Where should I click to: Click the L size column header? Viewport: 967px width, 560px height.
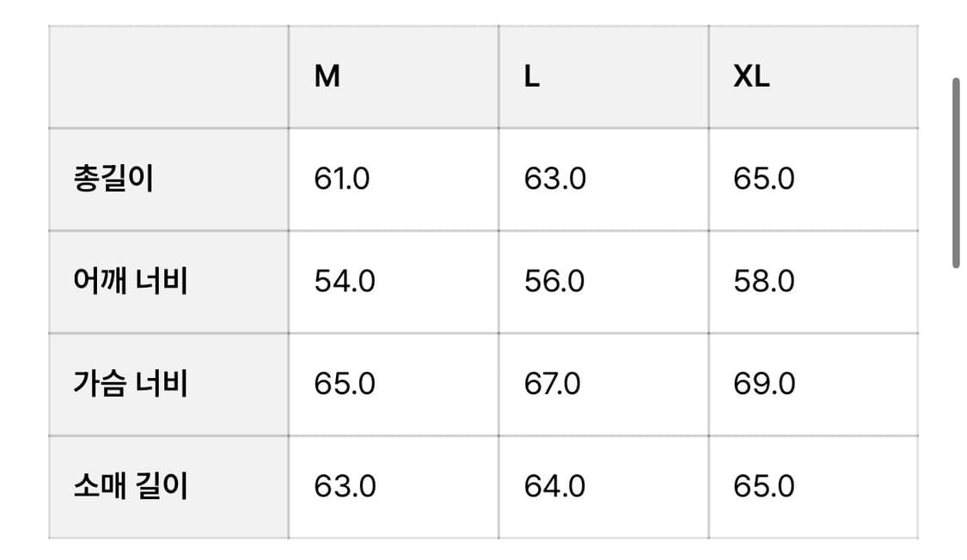[532, 77]
